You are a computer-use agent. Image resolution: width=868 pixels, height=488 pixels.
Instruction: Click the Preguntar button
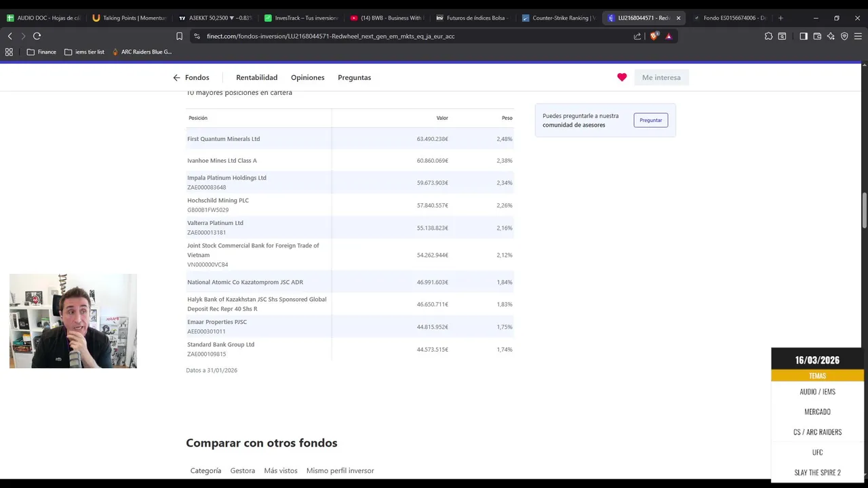pyautogui.click(x=651, y=120)
